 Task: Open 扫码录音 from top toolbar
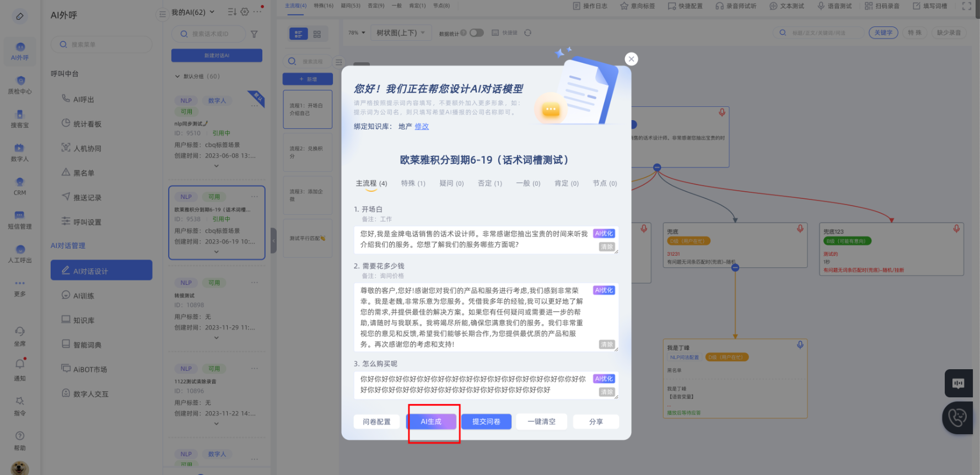882,6
